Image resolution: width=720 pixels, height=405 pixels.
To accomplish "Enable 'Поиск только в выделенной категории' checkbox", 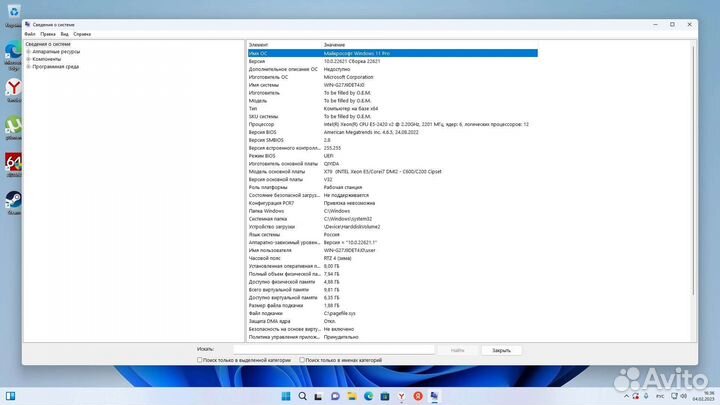I will 199,360.
